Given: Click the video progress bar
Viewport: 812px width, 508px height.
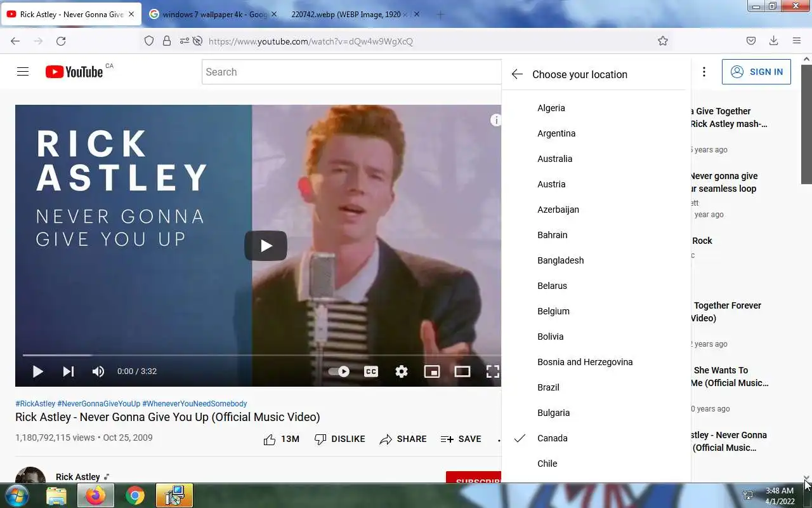Looking at the screenshot, I should (x=261, y=355).
